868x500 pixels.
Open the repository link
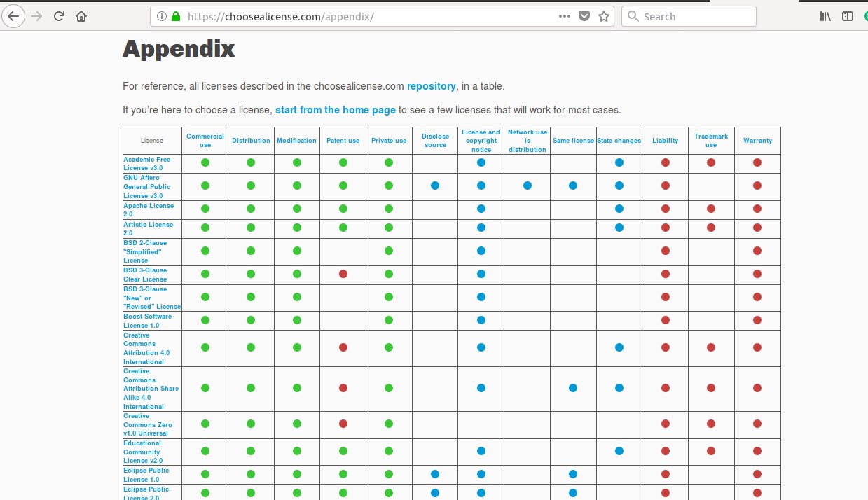(432, 86)
